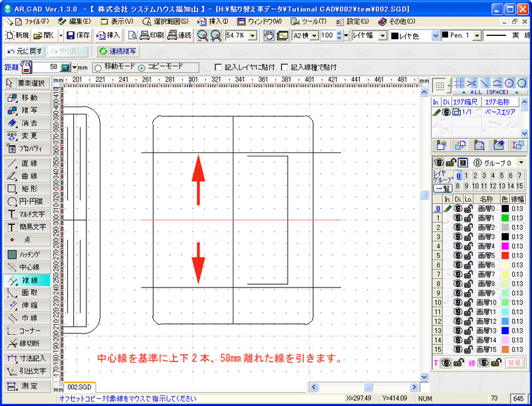532x406 pixels.
Task: Select the 伸縮 extend tool
Action: click(27, 305)
